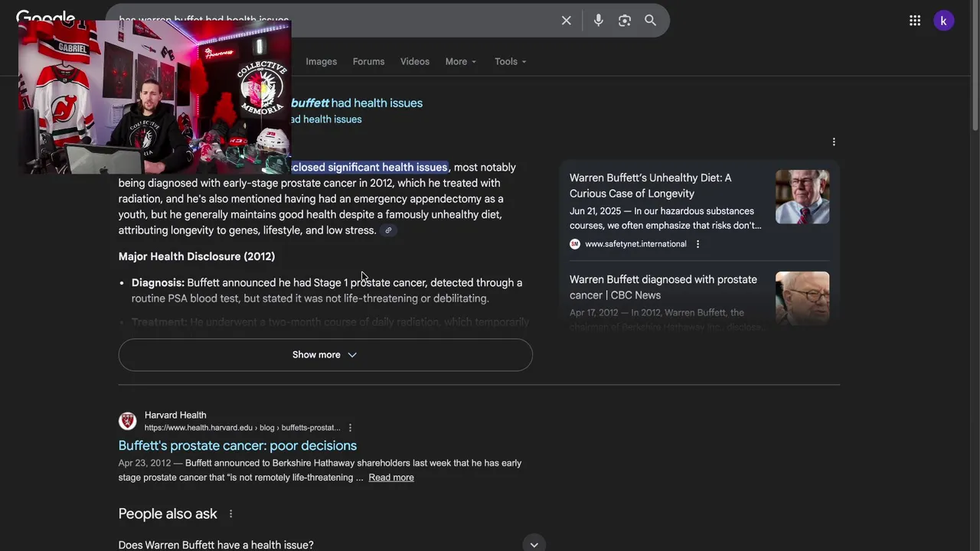Open AI overview three-dot options menu
Screen dimensions: 980x551
[834, 142]
